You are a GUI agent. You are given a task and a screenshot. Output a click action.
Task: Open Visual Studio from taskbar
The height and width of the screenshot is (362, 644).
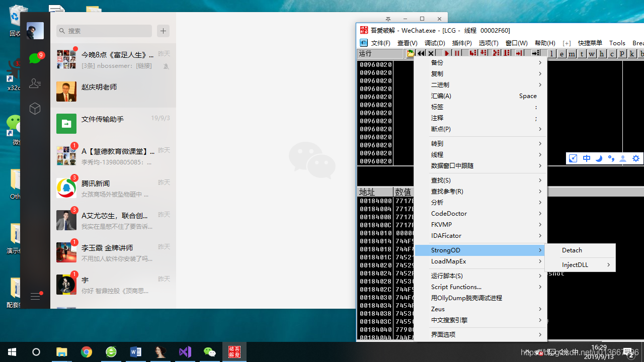point(185,352)
